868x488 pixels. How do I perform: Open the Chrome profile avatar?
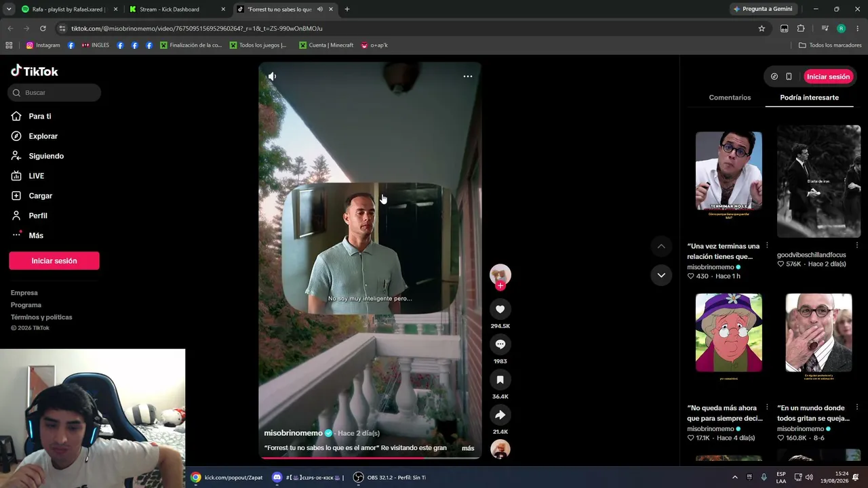(841, 28)
